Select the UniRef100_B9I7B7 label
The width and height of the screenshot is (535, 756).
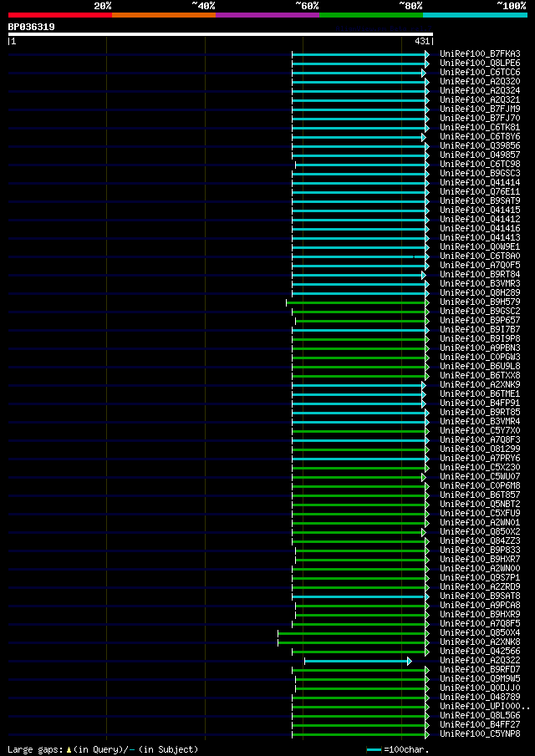[x=480, y=329]
